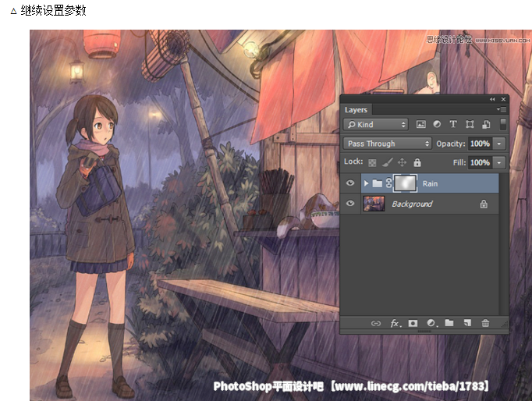Hide the Rain group visibility eye

coord(350,183)
